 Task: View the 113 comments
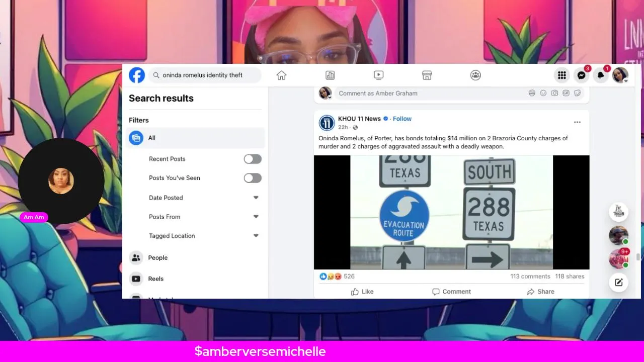530,277
